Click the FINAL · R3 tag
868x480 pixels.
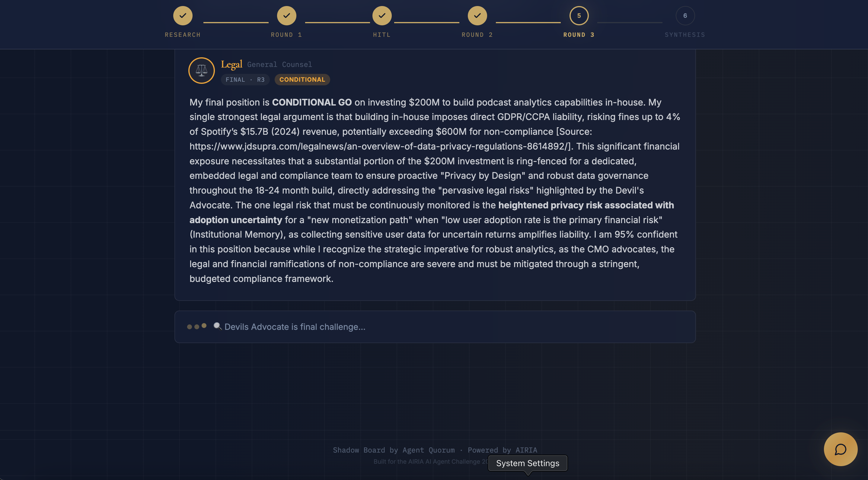[245, 79]
